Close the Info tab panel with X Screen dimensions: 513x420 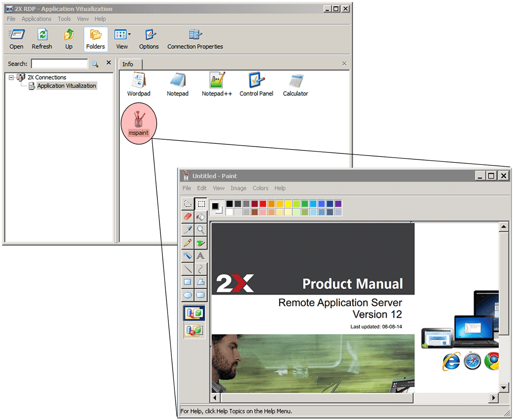345,64
